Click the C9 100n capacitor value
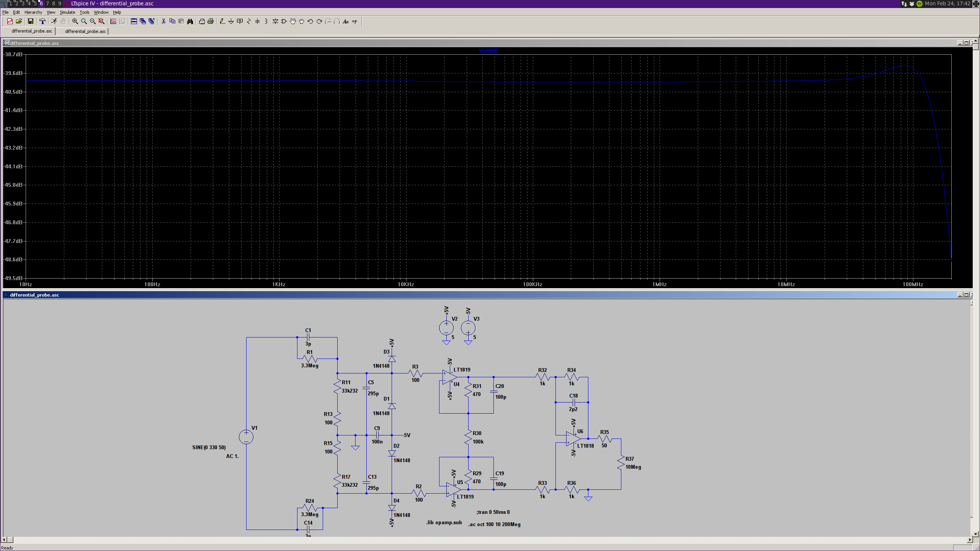Viewport: 980px width, 551px height. coord(377,442)
